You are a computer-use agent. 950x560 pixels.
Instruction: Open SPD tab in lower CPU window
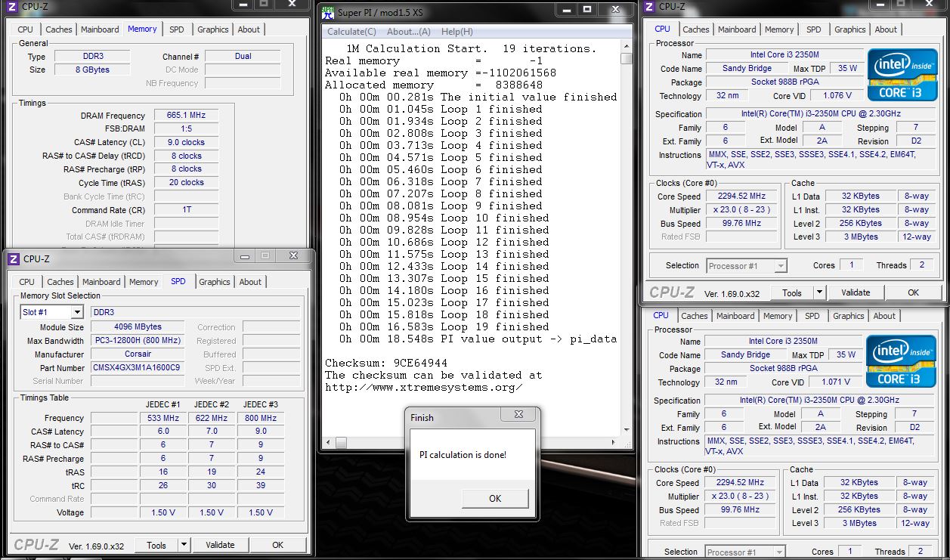point(812,316)
